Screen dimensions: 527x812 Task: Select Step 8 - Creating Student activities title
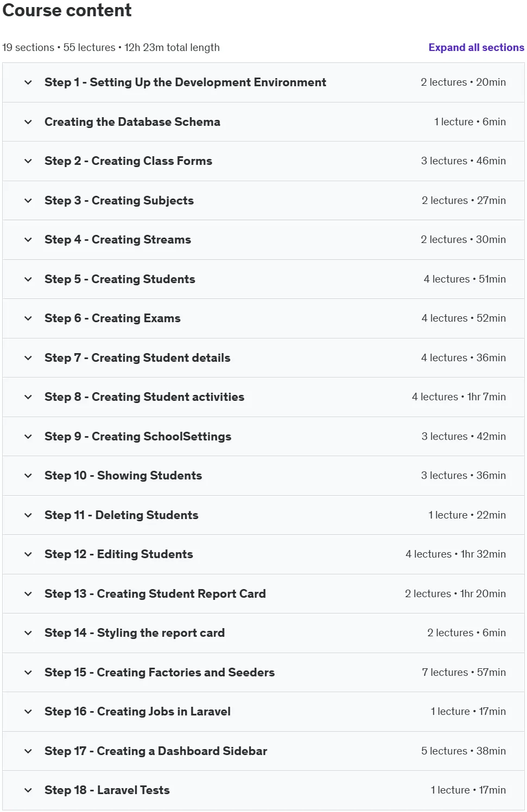[144, 397]
